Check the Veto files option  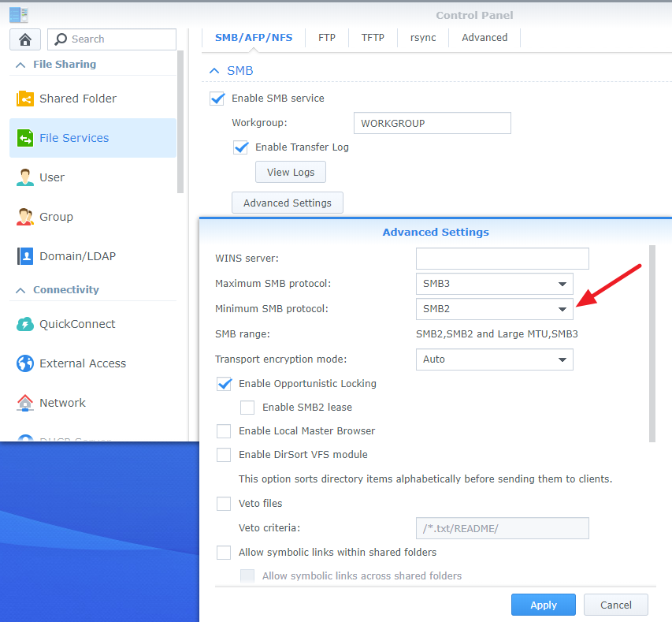pyautogui.click(x=224, y=504)
